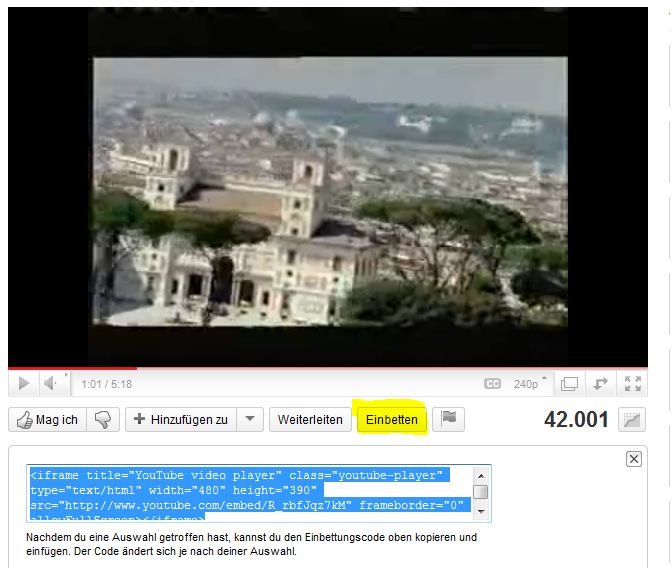Click the embed code scrollbar down arrow
Screen dimensions: 672x570
(481, 512)
